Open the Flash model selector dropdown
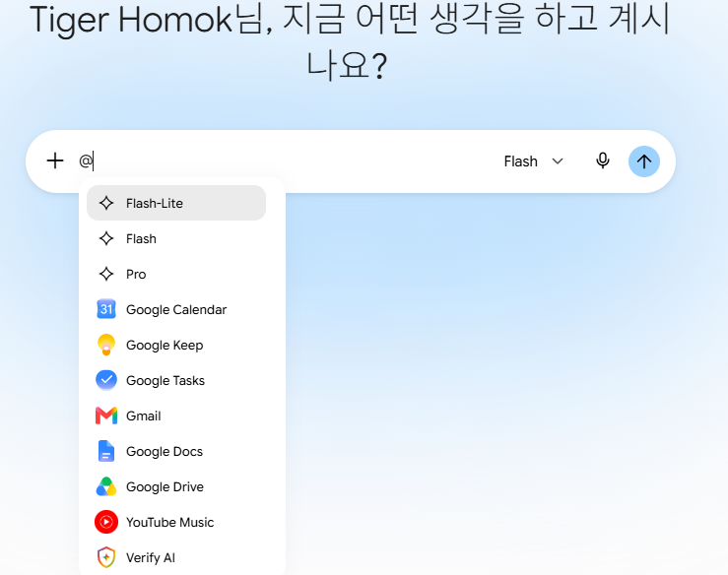 pyautogui.click(x=534, y=161)
